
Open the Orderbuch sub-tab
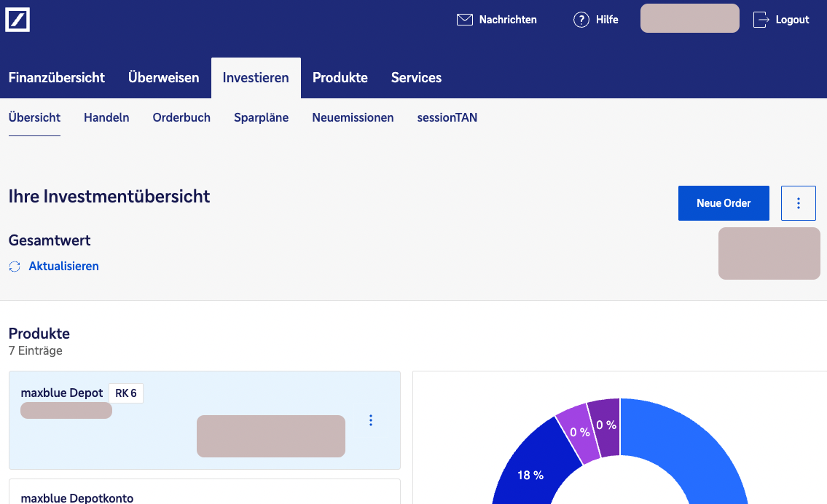click(x=181, y=117)
